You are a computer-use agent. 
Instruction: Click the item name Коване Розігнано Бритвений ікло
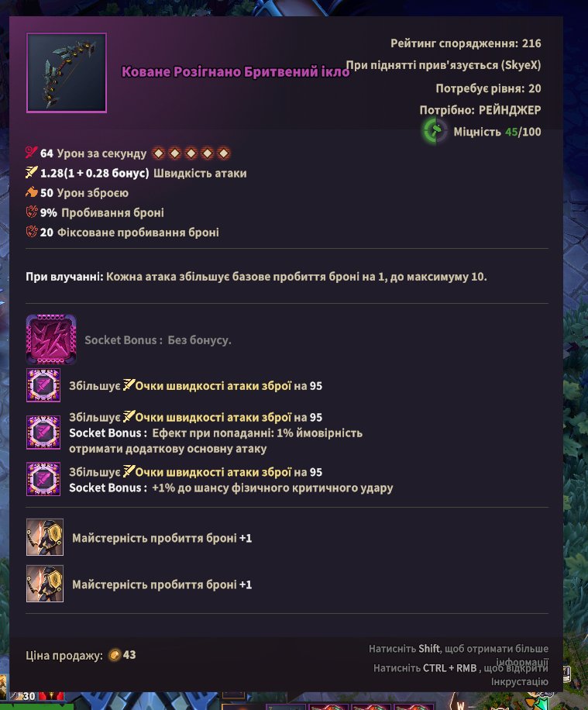[236, 71]
